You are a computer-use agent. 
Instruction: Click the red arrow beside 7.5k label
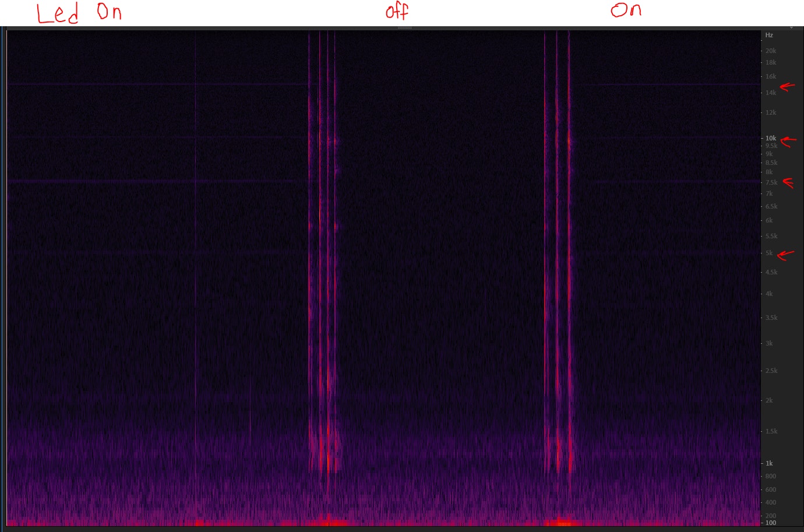click(788, 183)
